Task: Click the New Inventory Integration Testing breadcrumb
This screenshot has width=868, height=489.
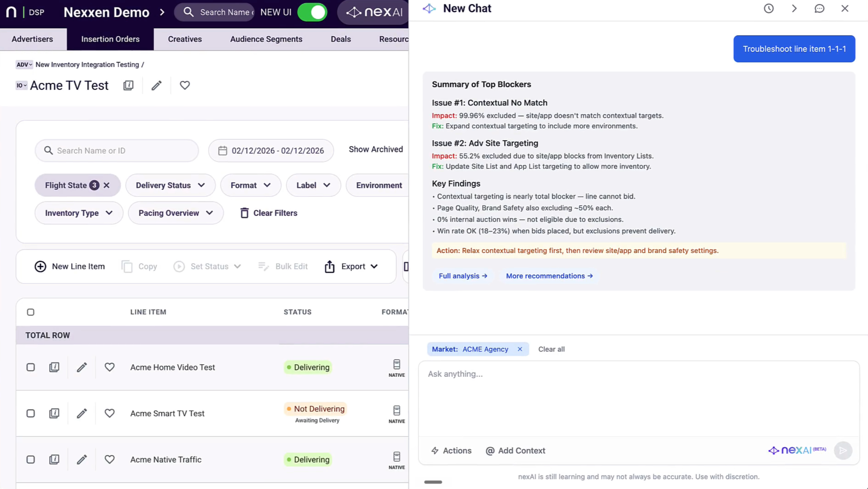Action: point(87,65)
